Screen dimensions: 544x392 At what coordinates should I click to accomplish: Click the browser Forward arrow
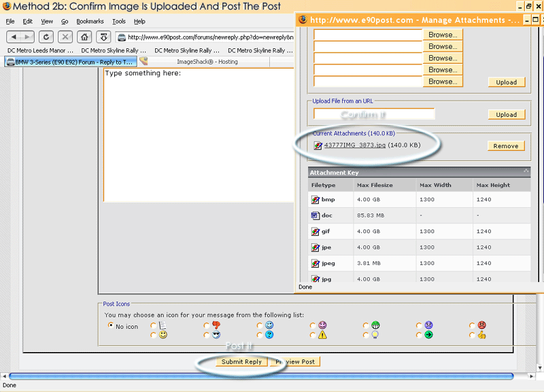(27, 37)
